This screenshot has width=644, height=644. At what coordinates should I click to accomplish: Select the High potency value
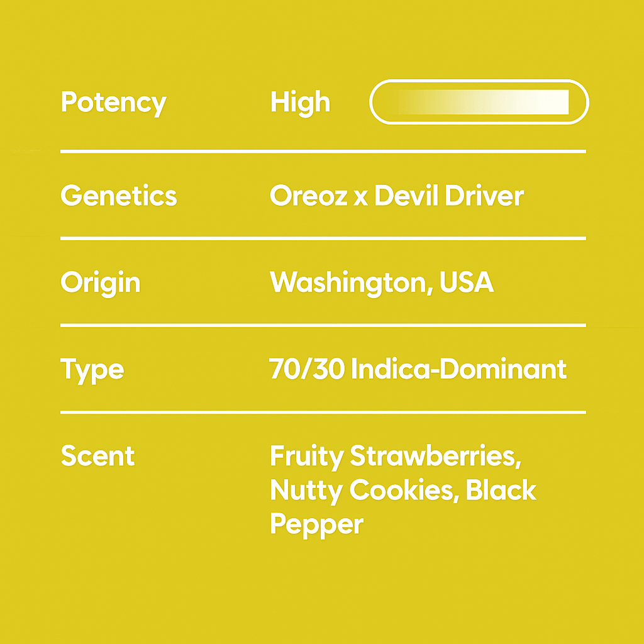(x=300, y=103)
